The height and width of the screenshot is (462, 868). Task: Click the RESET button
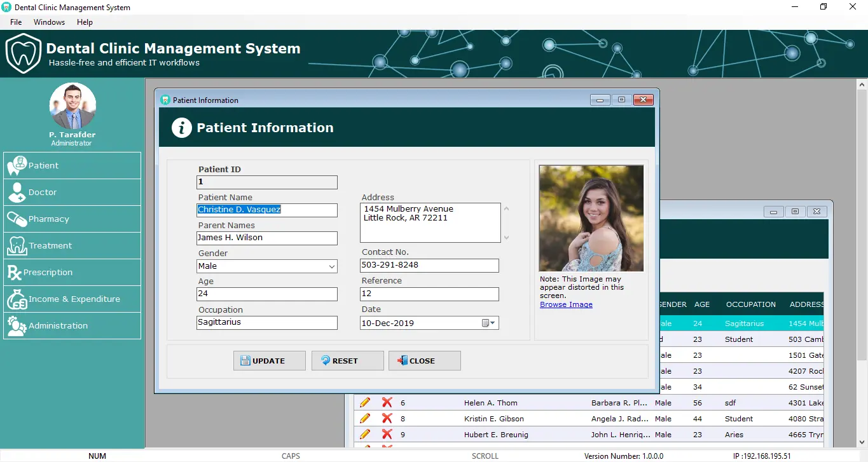[x=348, y=360]
